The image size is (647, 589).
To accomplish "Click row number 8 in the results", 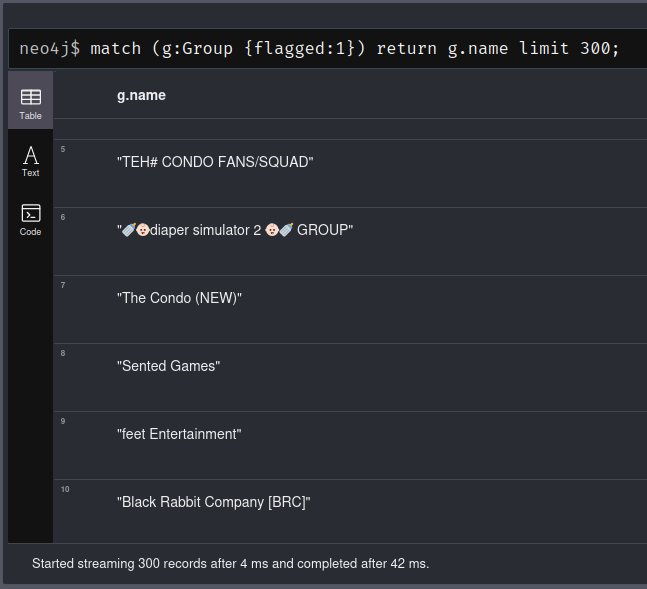I will coord(63,353).
